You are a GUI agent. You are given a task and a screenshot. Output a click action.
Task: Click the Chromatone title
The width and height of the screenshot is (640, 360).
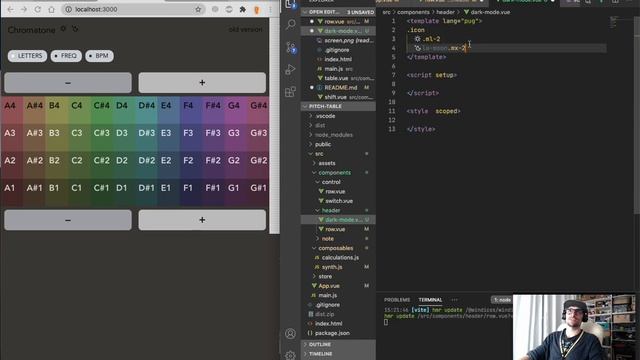31,30
